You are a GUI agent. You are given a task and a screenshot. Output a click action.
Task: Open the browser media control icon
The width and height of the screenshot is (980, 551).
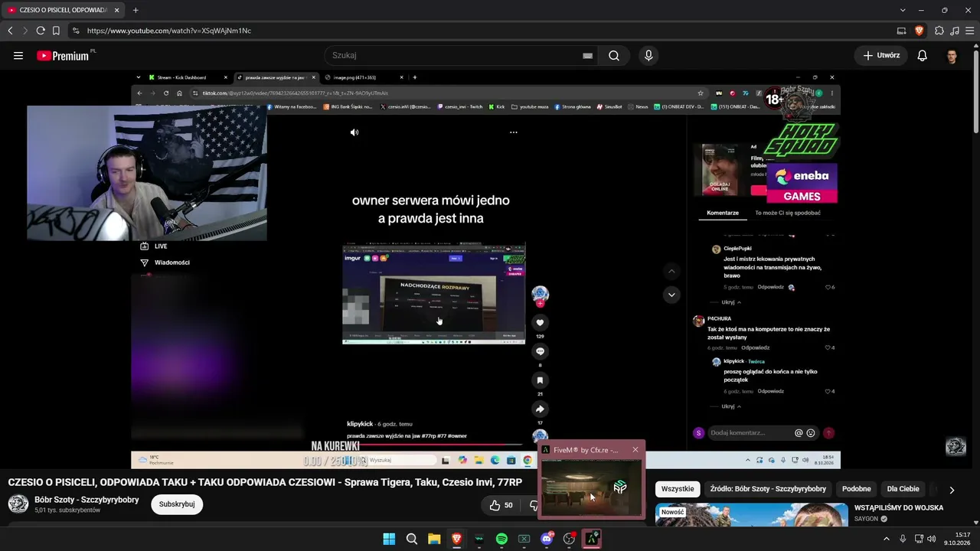click(955, 31)
